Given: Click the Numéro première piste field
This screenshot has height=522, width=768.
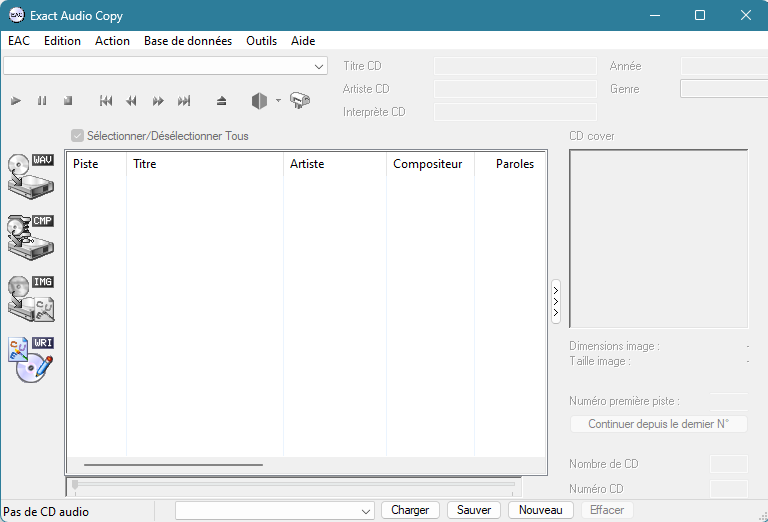Looking at the screenshot, I should point(729,401).
